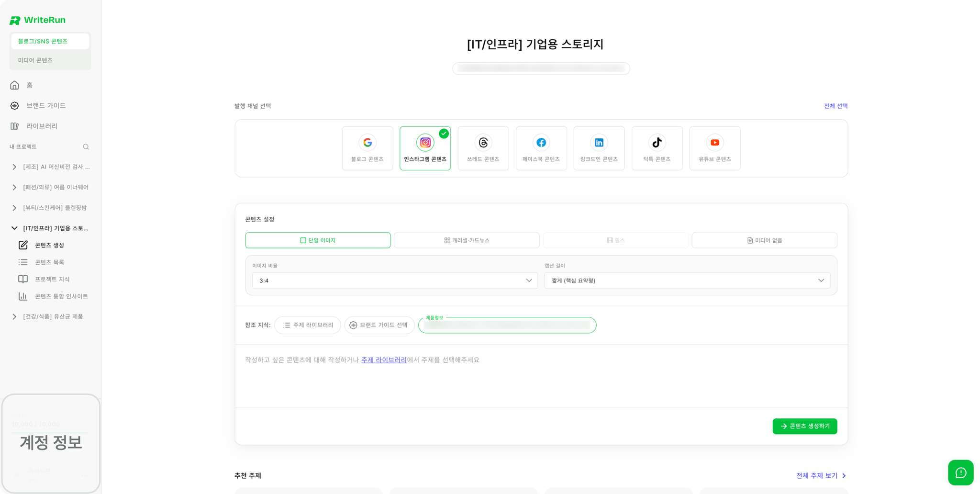980x494 pixels.
Task: Click the 프로젝트 지식 book icon
Action: (23, 279)
